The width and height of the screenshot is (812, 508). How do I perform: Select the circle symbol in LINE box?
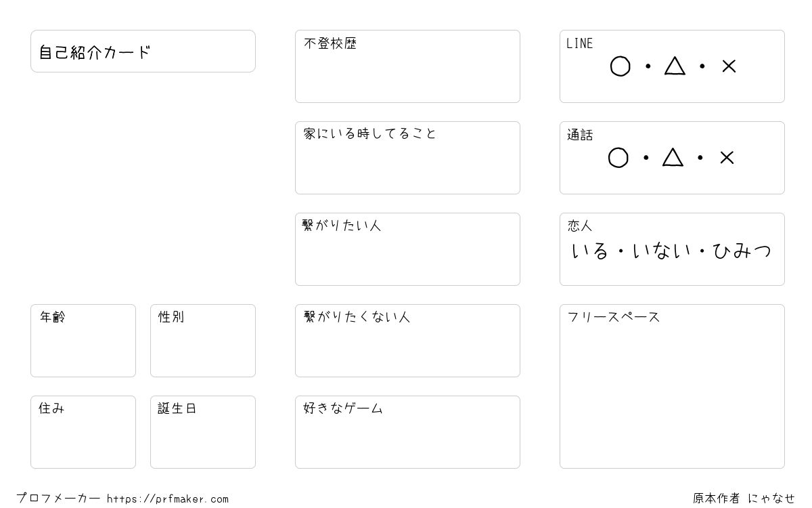[620, 66]
